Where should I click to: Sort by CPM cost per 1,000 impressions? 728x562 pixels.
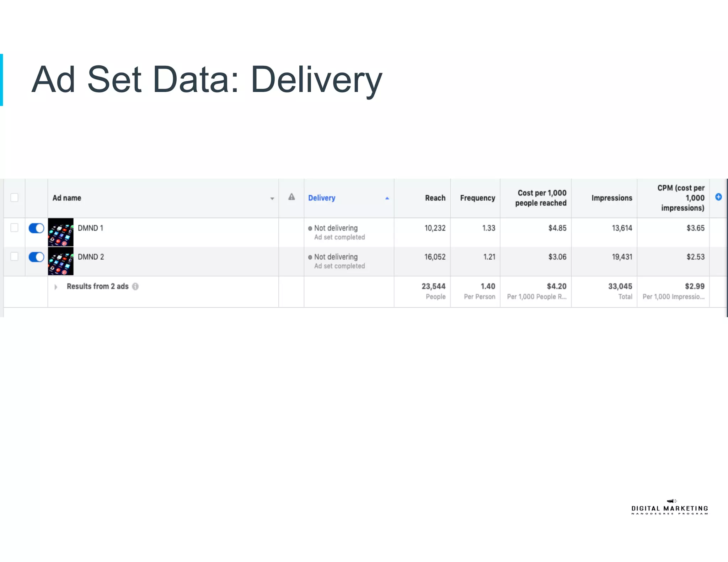click(x=681, y=198)
